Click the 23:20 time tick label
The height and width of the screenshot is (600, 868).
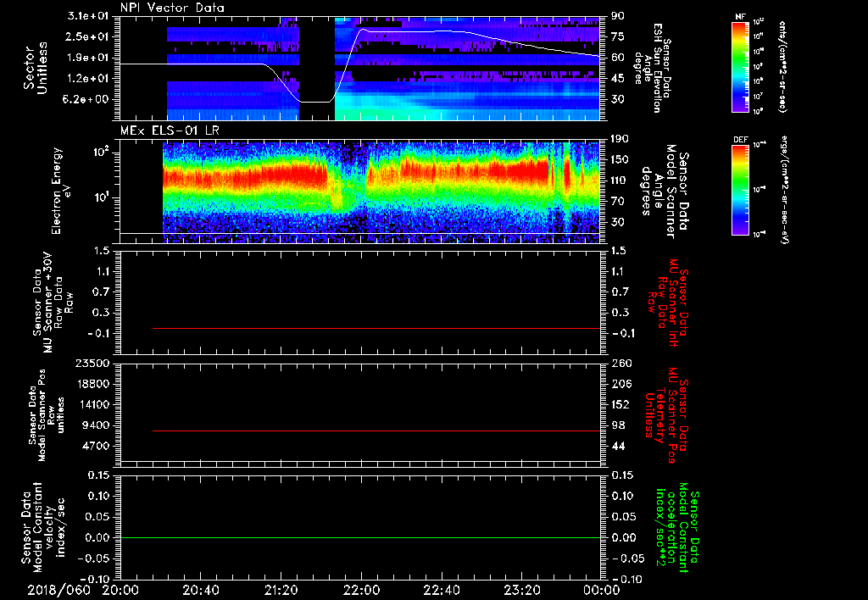(x=521, y=590)
